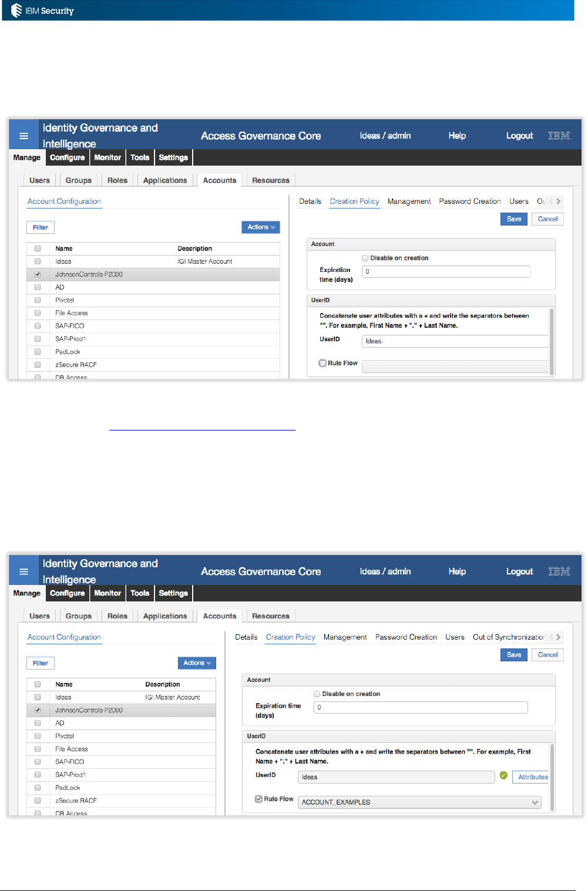This screenshot has height=891, width=588.
Task: Open the Actions dropdown in the lower screenshot
Action: tap(197, 663)
